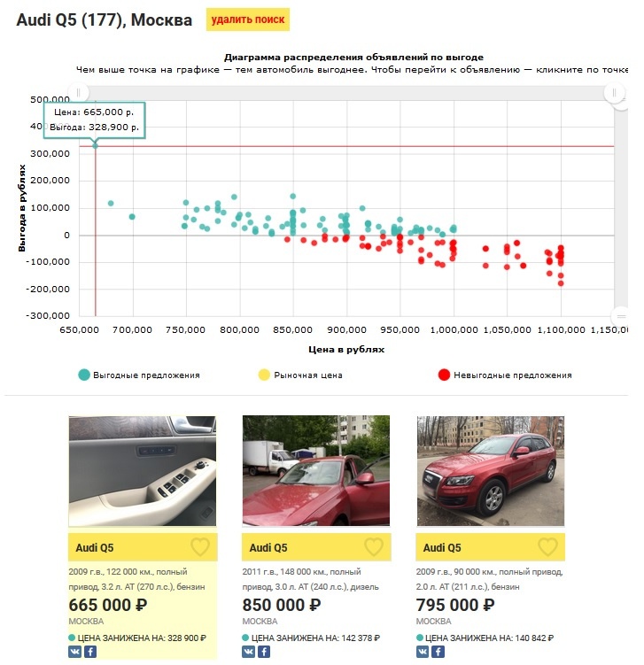This screenshot has height=665, width=644.
Task: Click 'ЦЕНА ЗАНИЖЕНА НА: 328 900 ₽' text
Action: coord(142,638)
